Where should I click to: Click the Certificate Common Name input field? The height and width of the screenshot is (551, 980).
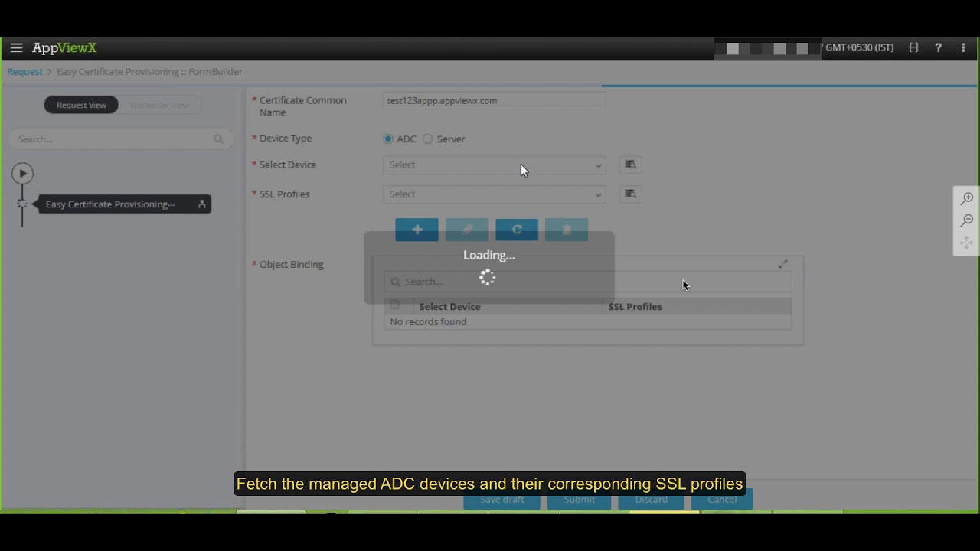pos(495,100)
